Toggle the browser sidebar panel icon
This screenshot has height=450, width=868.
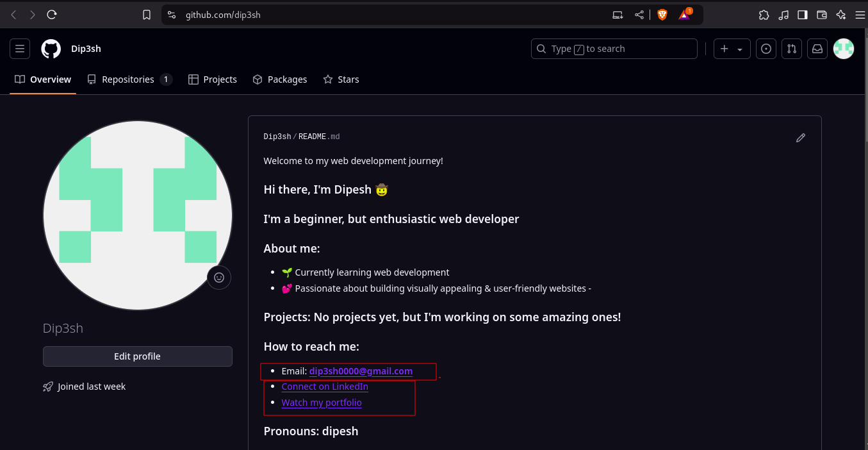[802, 14]
